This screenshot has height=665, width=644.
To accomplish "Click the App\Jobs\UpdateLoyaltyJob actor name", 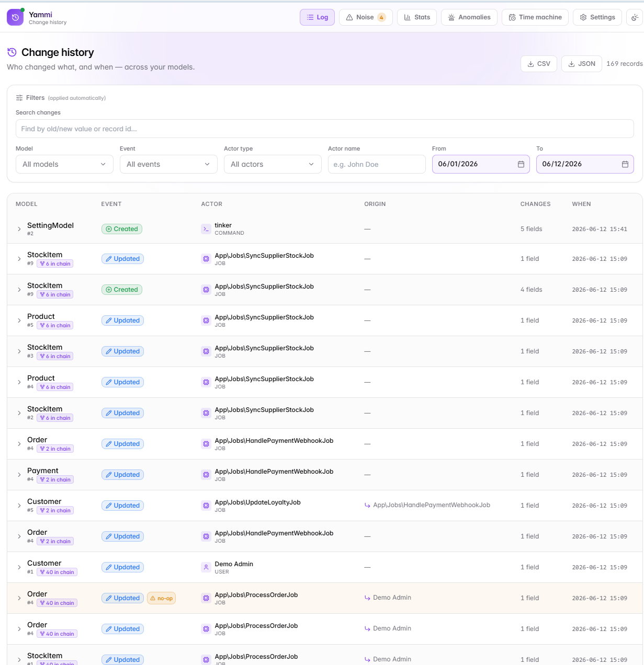I will [x=257, y=502].
